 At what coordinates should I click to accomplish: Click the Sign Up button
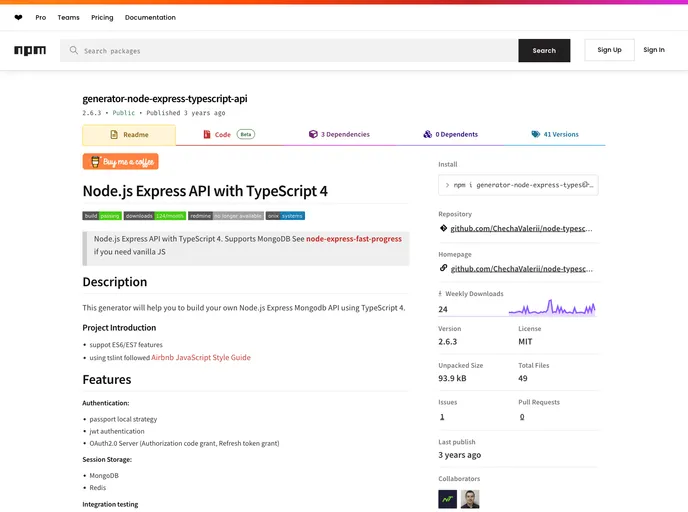[x=609, y=50]
